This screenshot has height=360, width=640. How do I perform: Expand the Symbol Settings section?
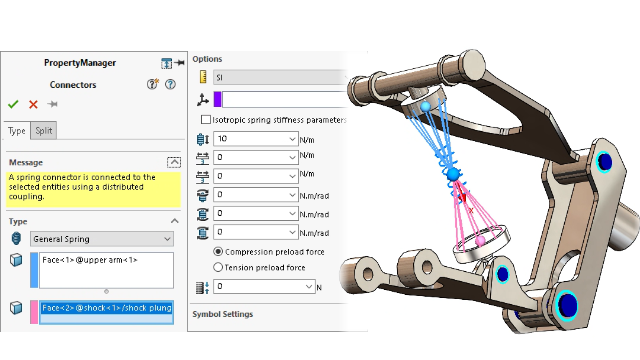pyautogui.click(x=222, y=314)
